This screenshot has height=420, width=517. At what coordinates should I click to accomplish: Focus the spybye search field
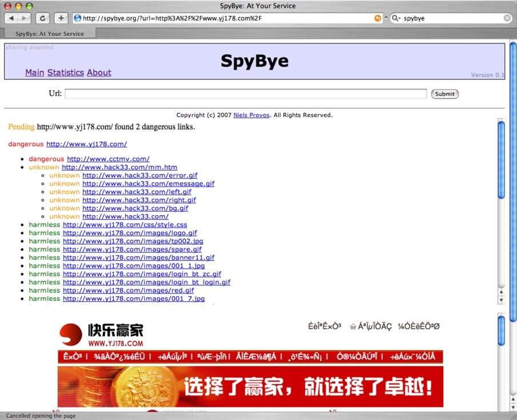point(452,18)
